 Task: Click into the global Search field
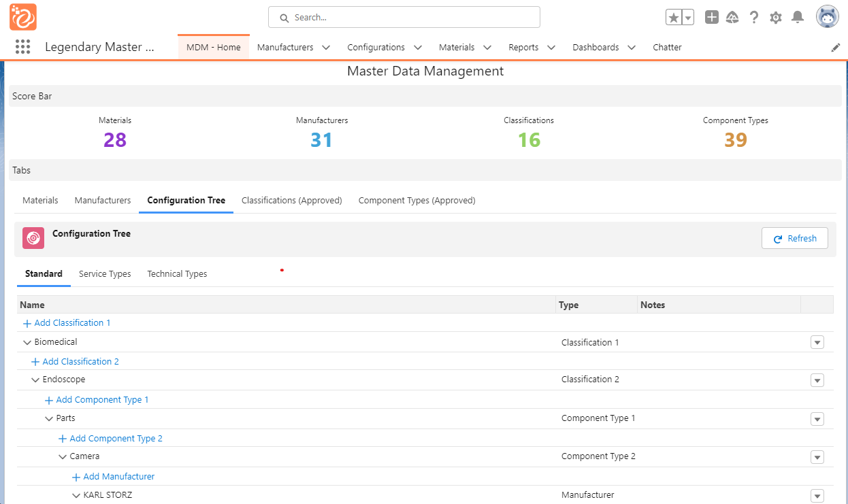coord(404,18)
